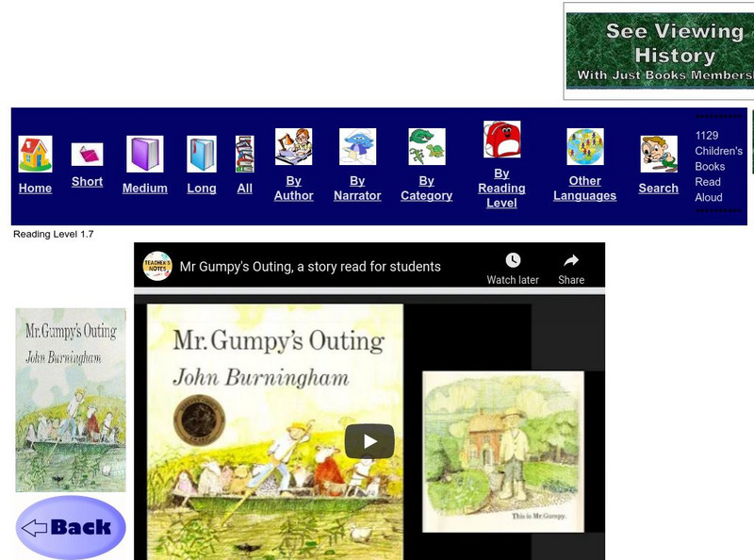Click the All stacked books icon
The height and width of the screenshot is (560, 754).
click(245, 154)
